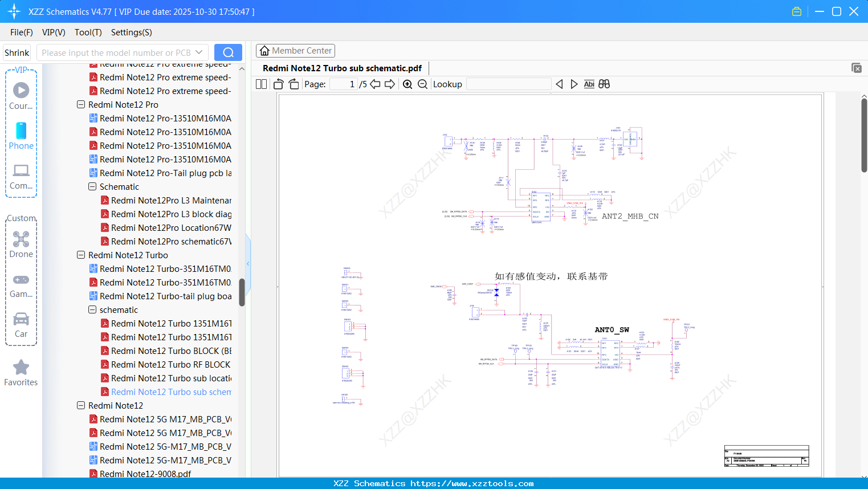
Task: Click the page number field
Action: 344,84
